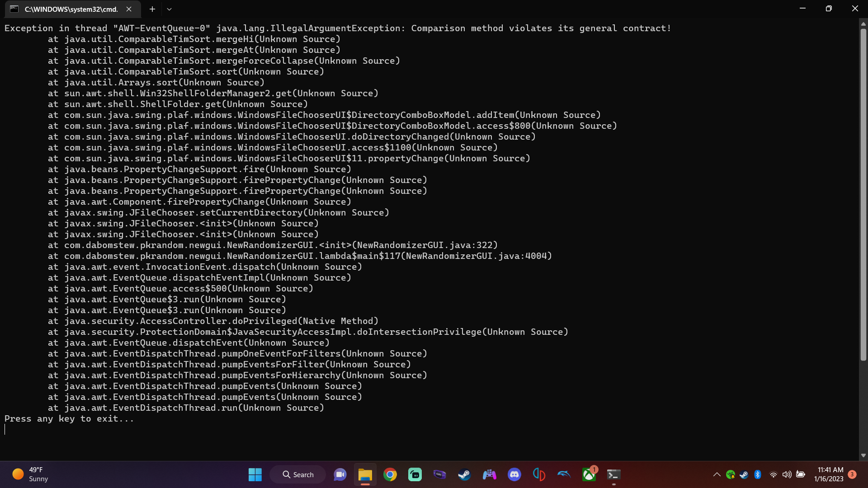Image resolution: width=868 pixels, height=488 pixels.
Task: Open Zoom from the taskbar
Action: [x=340, y=474]
